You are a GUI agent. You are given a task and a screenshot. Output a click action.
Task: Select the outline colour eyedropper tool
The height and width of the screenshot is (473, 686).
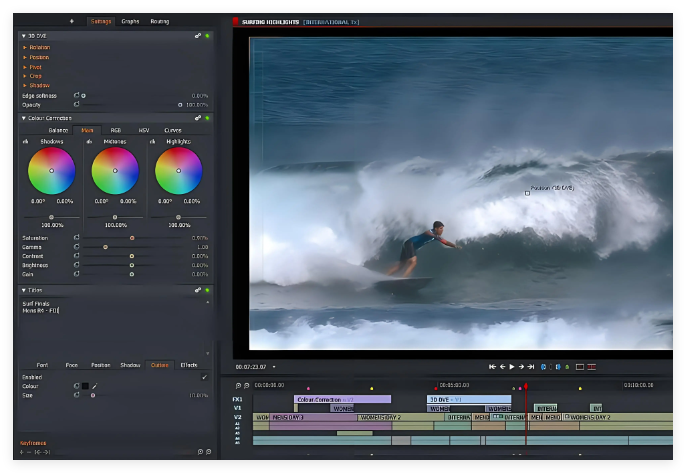click(x=94, y=386)
